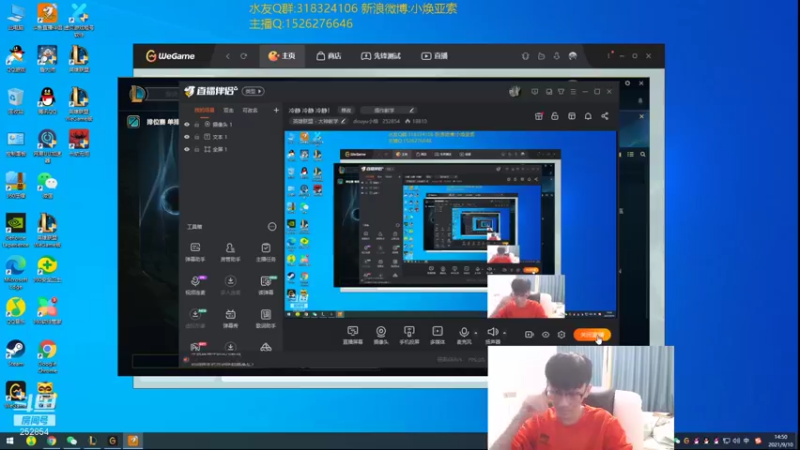Open Windows Start menu
The image size is (800, 450).
click(10, 441)
